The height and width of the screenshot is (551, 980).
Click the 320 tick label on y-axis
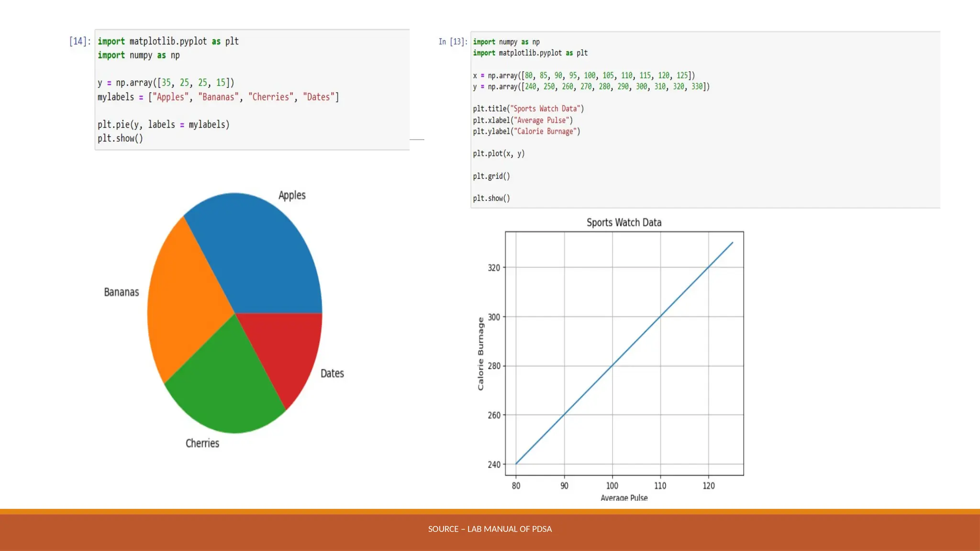(493, 268)
